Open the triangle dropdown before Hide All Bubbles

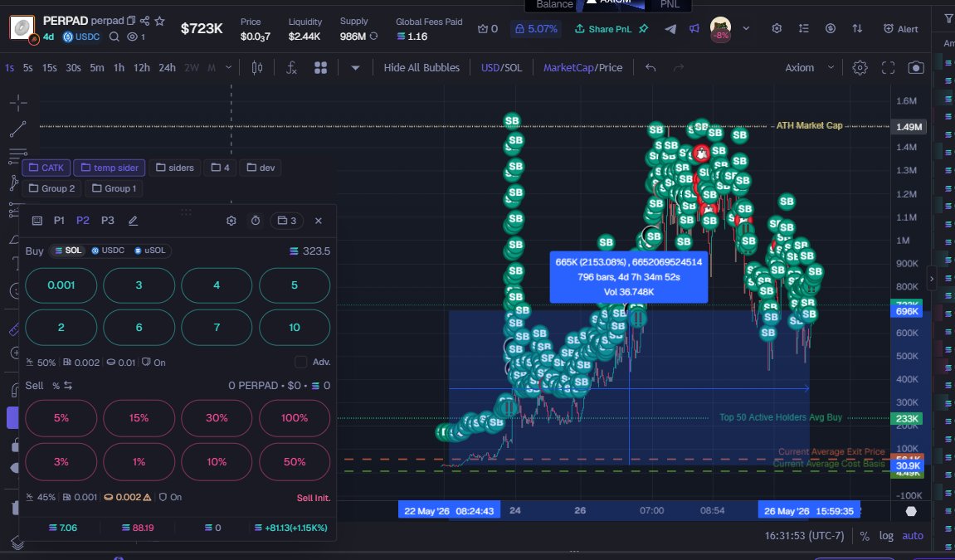point(355,67)
